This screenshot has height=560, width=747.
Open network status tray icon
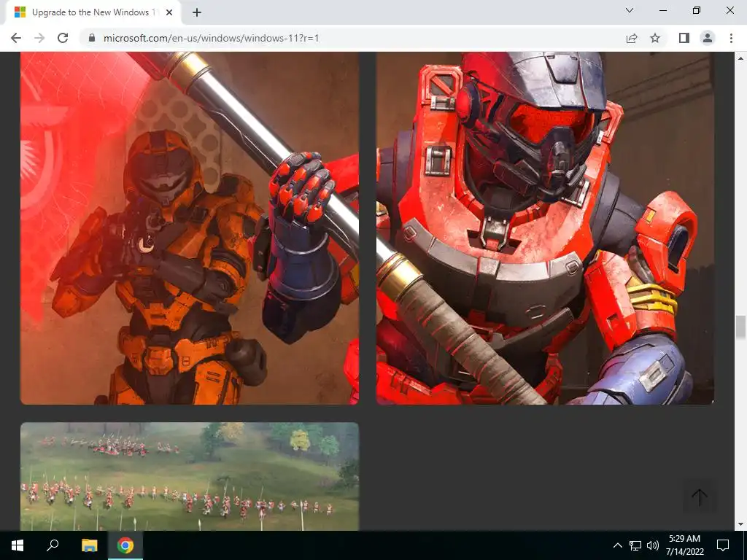pyautogui.click(x=635, y=545)
